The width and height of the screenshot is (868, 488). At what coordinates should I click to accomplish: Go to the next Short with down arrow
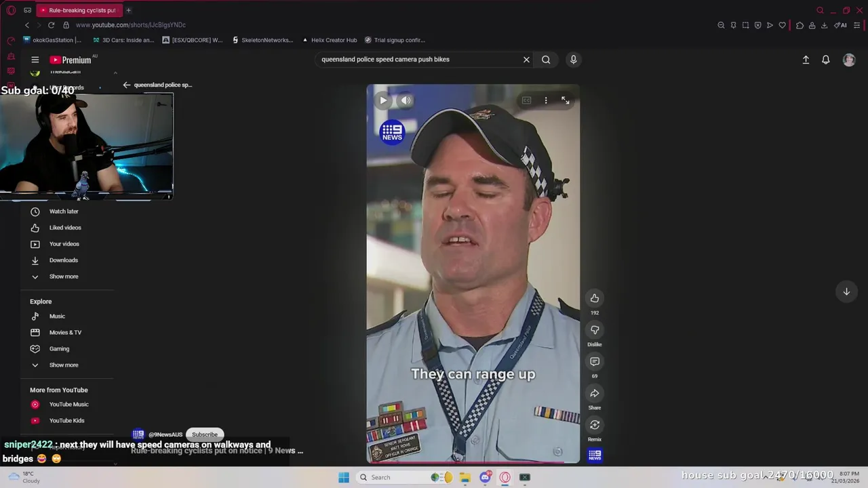pyautogui.click(x=846, y=291)
